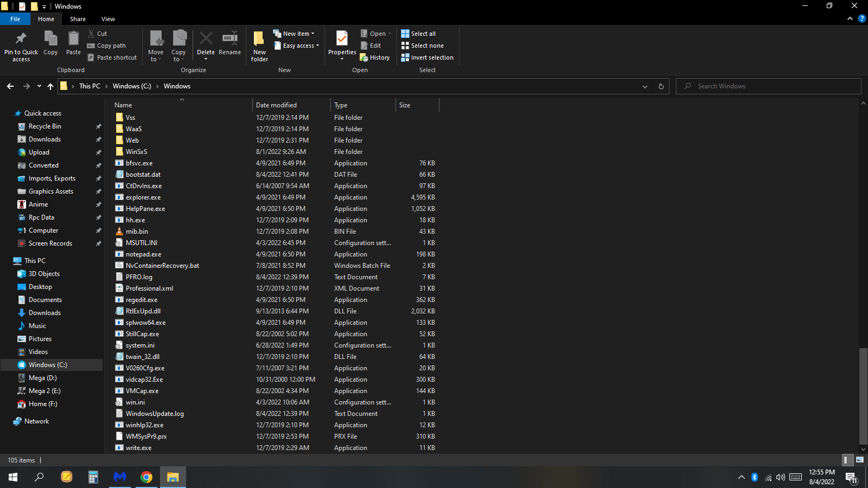Click Select all in ribbon
The width and height of the screenshot is (868, 488).
(418, 34)
